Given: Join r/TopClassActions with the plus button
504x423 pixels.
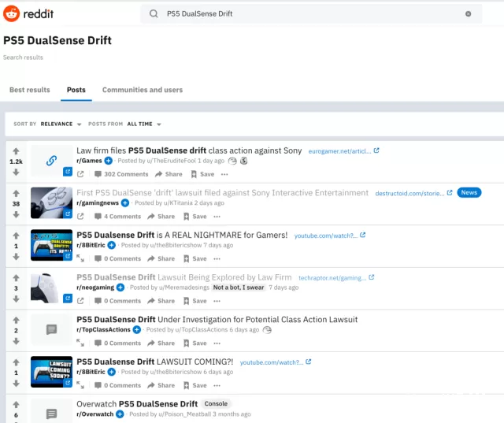Looking at the screenshot, I should [x=137, y=330].
